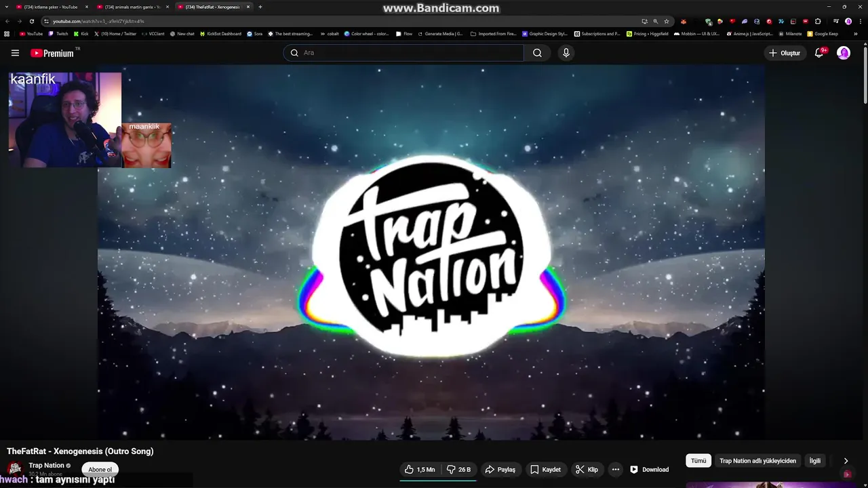Screen dimensions: 868x488
Task: Open the three-dot more actions button
Action: (615, 469)
